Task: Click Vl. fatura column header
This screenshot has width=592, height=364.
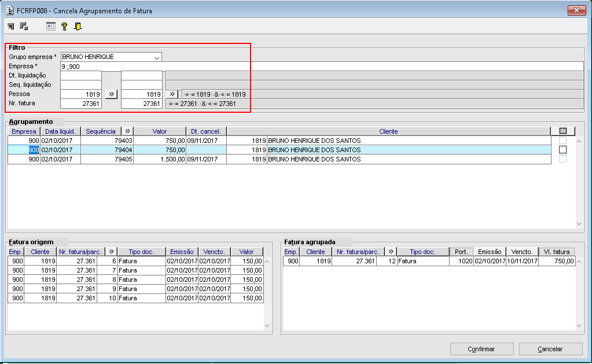Action: point(557,252)
